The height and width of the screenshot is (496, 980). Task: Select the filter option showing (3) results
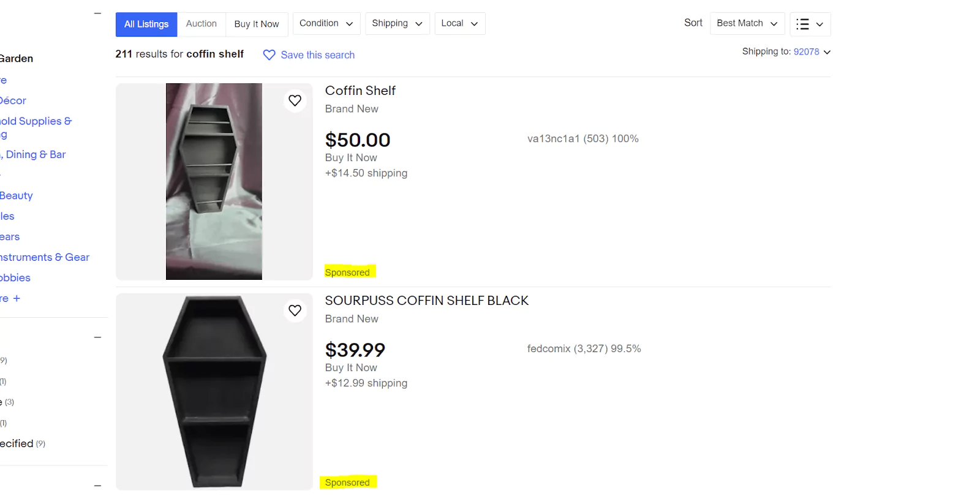point(6,402)
